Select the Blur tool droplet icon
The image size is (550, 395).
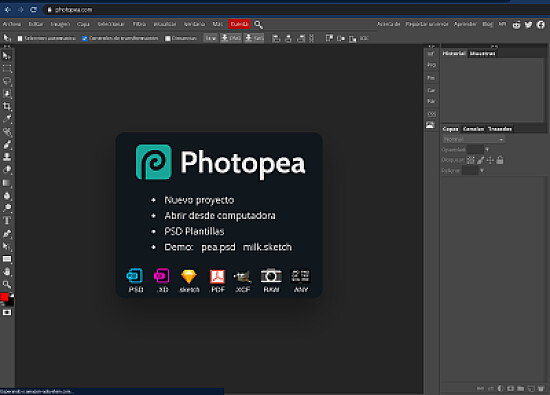7,195
